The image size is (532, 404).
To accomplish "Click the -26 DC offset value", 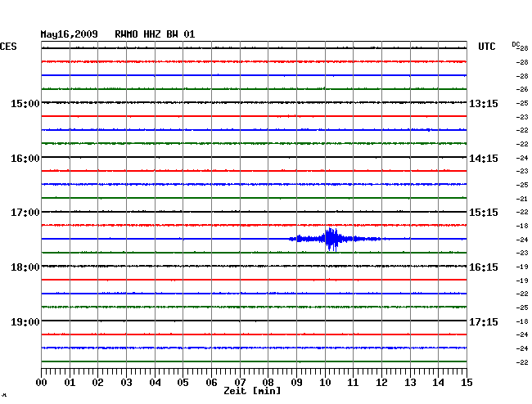I will [522, 89].
